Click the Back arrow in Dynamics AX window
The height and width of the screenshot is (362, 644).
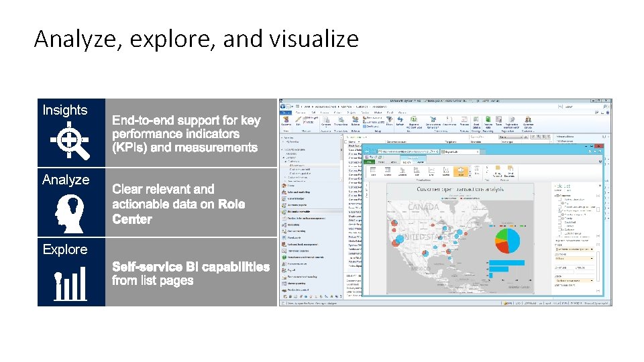pyautogui.click(x=283, y=107)
